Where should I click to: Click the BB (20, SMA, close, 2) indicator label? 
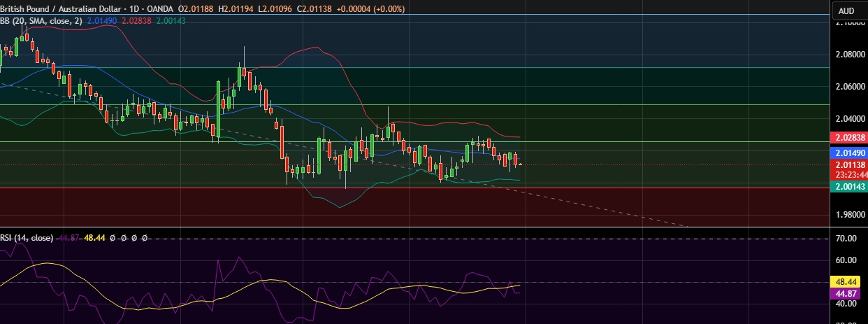pos(41,21)
